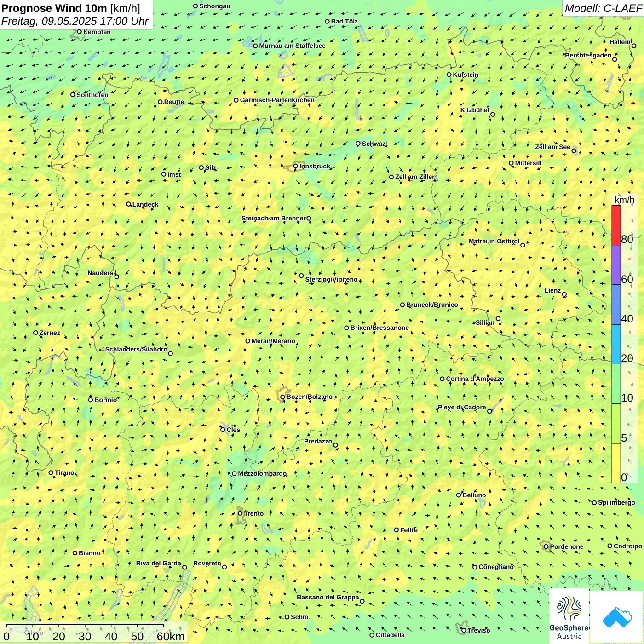Screen dimensions: 644x644
Task: Click the Reutte city label
Action: (174, 102)
